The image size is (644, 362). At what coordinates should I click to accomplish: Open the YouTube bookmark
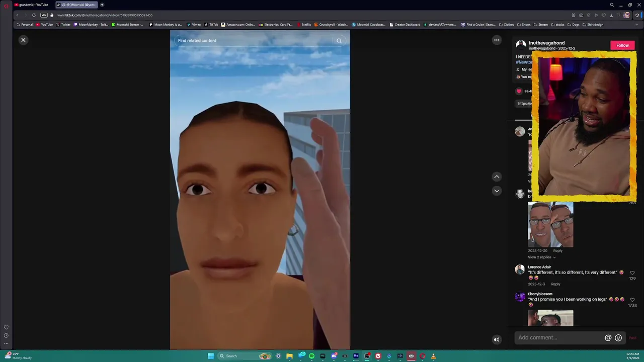[44, 25]
